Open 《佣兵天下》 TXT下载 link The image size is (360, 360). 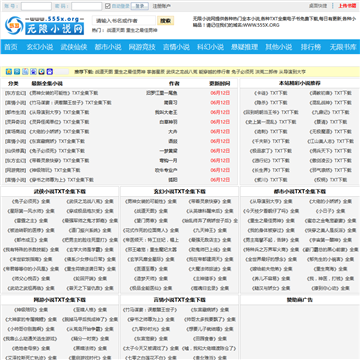click(330, 151)
